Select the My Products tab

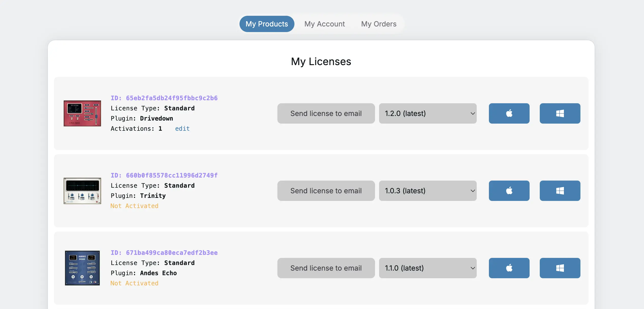[267, 24]
